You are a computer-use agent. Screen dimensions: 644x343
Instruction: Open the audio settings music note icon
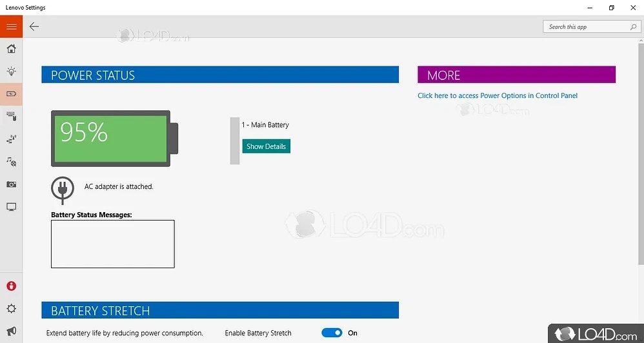(11, 162)
